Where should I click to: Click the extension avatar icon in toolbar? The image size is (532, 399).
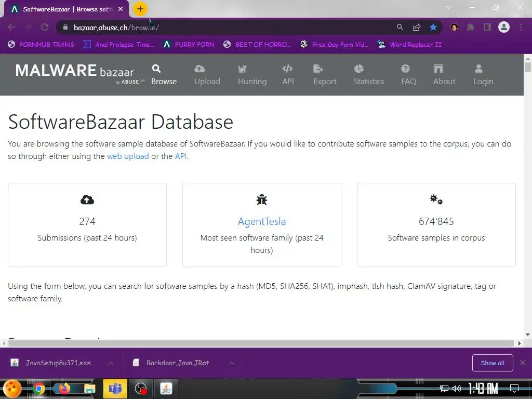454,27
